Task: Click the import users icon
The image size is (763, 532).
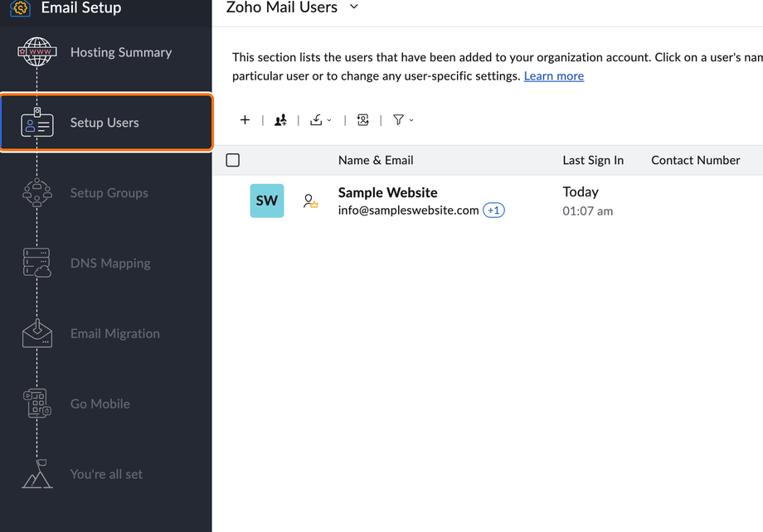Action: [x=316, y=119]
